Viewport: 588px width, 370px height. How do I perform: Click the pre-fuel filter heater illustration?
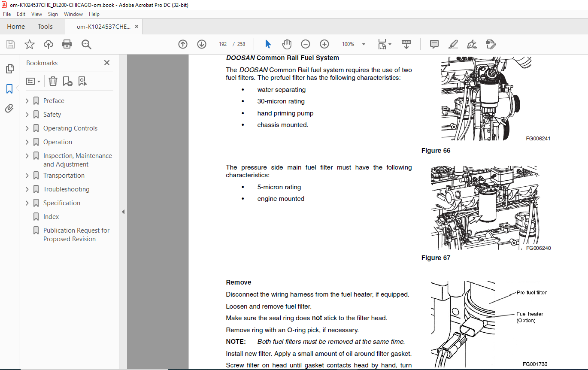coord(463,324)
